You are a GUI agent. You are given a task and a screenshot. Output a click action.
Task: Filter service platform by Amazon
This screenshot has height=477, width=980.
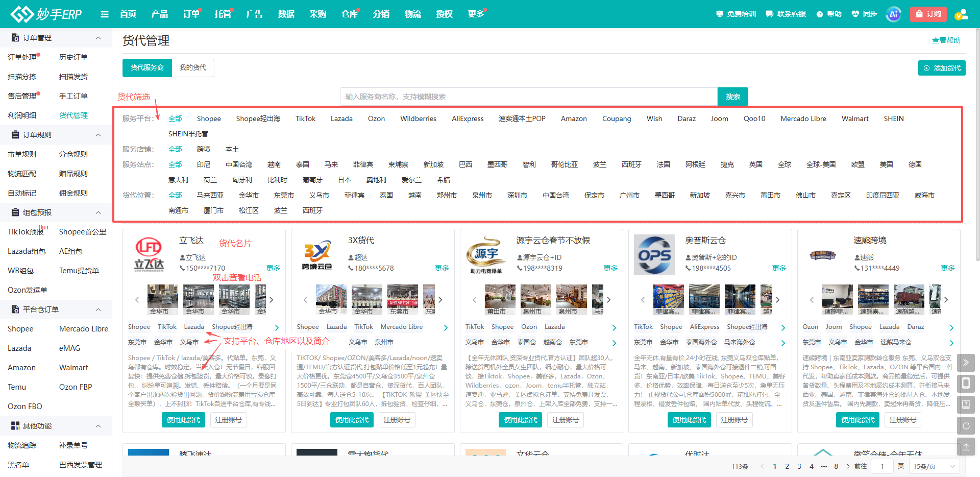point(574,118)
